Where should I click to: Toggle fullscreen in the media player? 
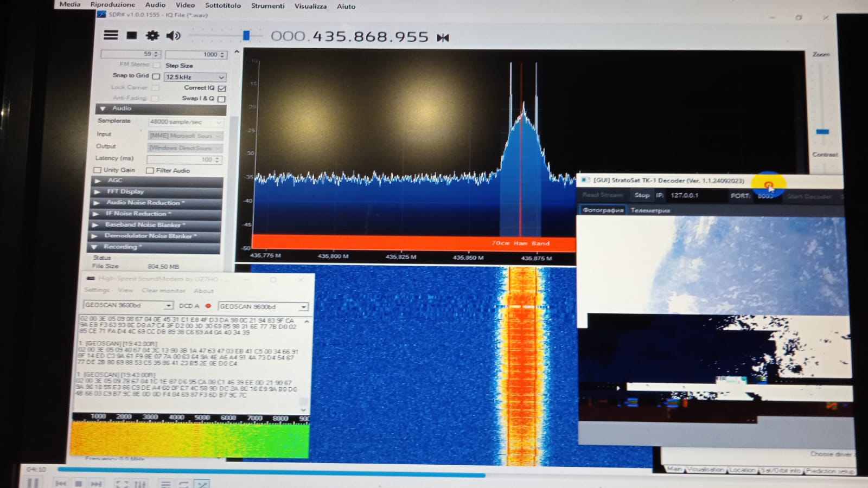click(x=122, y=484)
